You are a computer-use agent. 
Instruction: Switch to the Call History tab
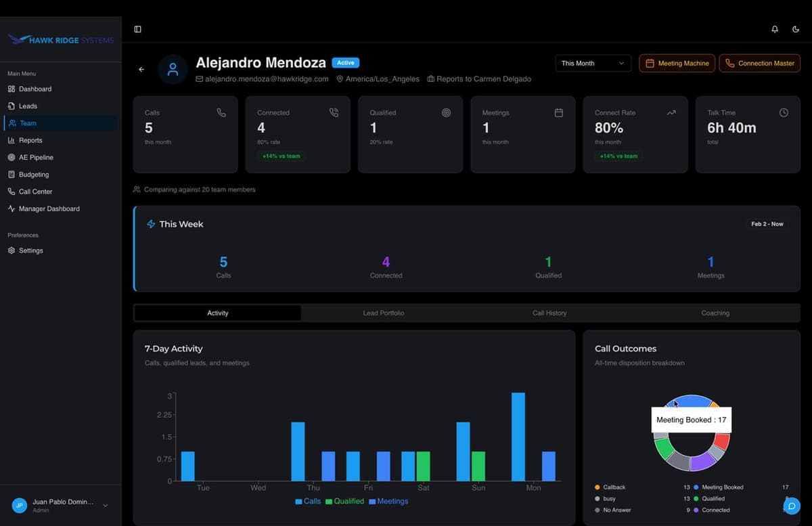point(550,313)
